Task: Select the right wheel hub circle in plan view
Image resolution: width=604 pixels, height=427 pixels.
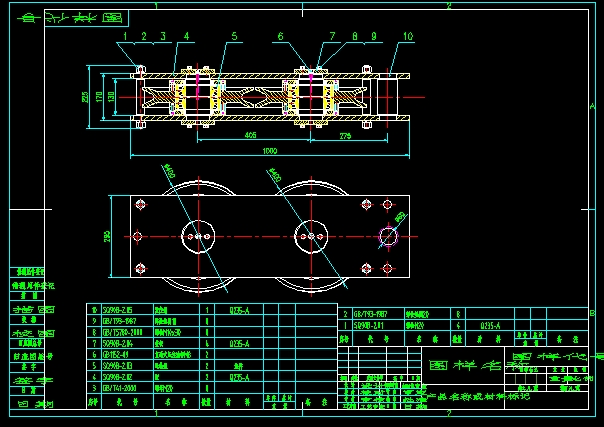Action: coord(311,236)
